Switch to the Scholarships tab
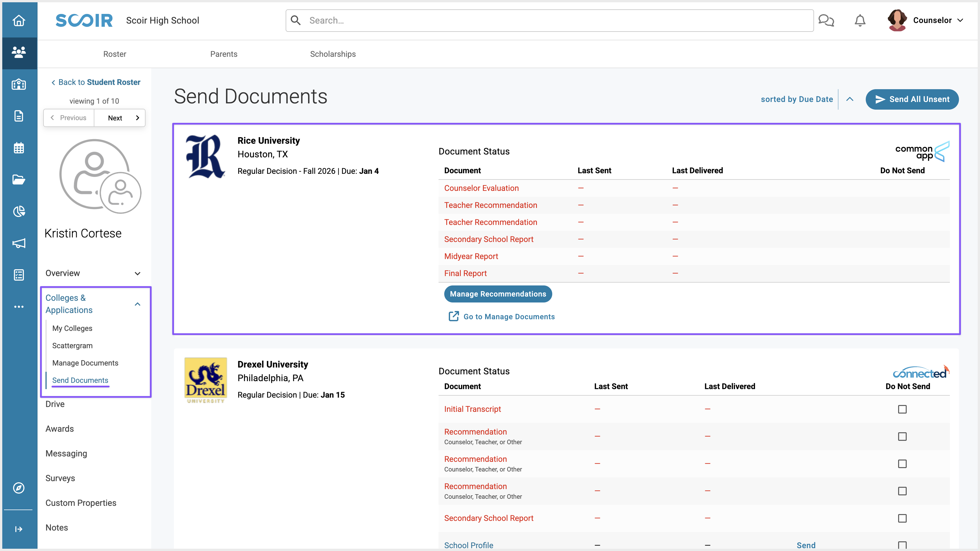This screenshot has width=980, height=551. [333, 54]
